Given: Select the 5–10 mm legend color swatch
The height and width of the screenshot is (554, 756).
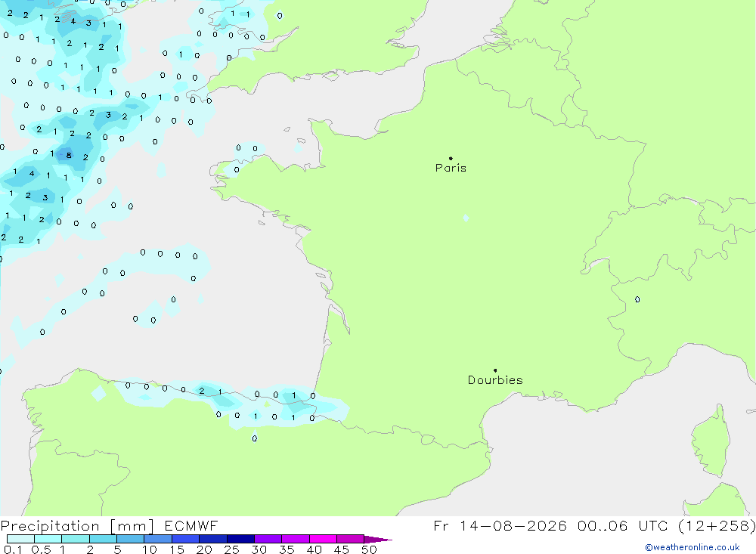Looking at the screenshot, I should tap(130, 539).
